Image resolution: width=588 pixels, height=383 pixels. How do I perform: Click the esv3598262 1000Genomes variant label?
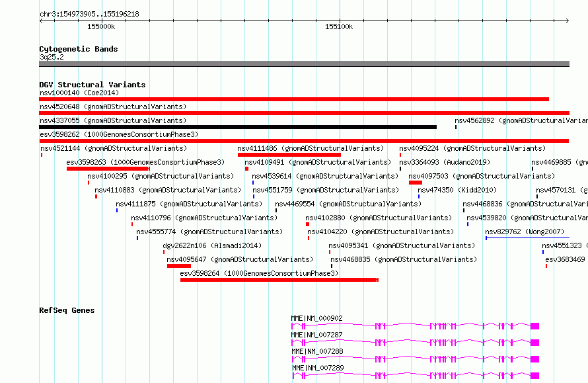coord(119,134)
